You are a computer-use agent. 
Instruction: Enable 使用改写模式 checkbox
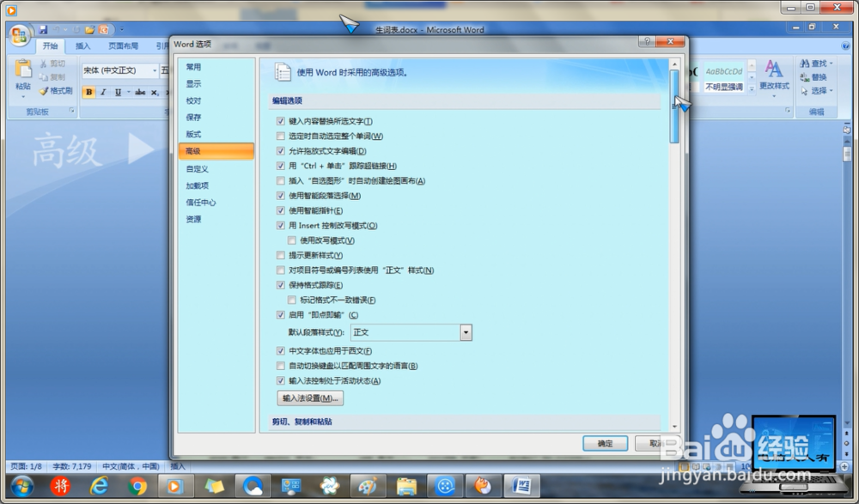(291, 240)
